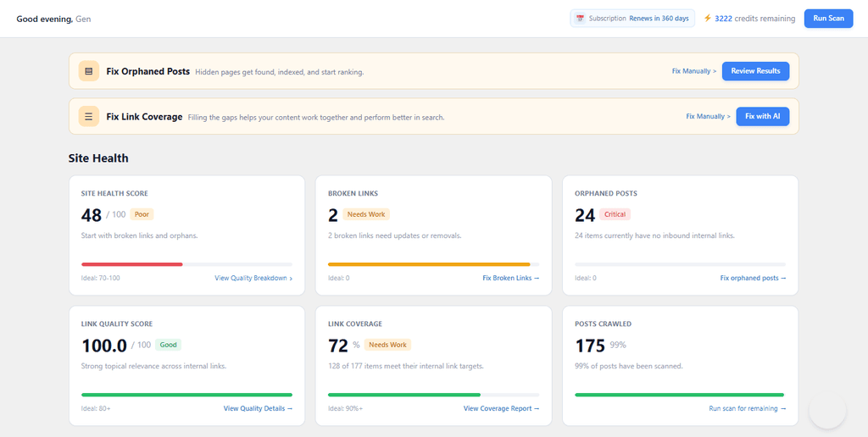Open the View Quality Breakdown link
This screenshot has width=868, height=437.
[253, 279]
